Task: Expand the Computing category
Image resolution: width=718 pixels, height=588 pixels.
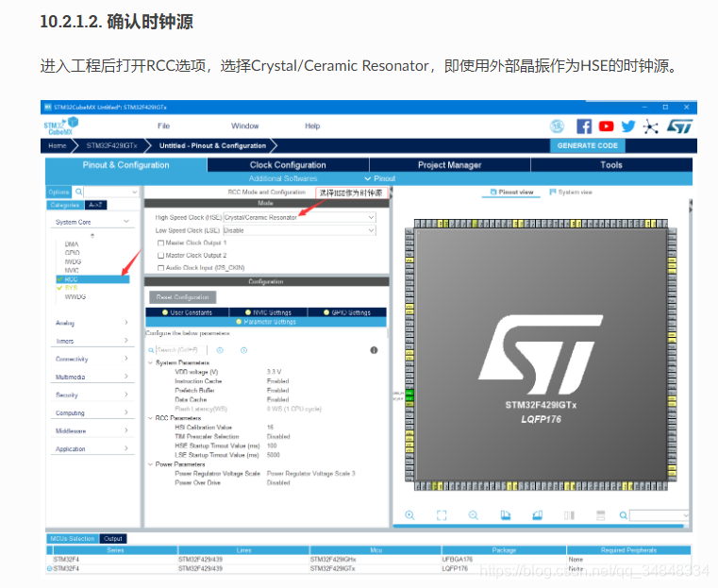Action: [92, 412]
